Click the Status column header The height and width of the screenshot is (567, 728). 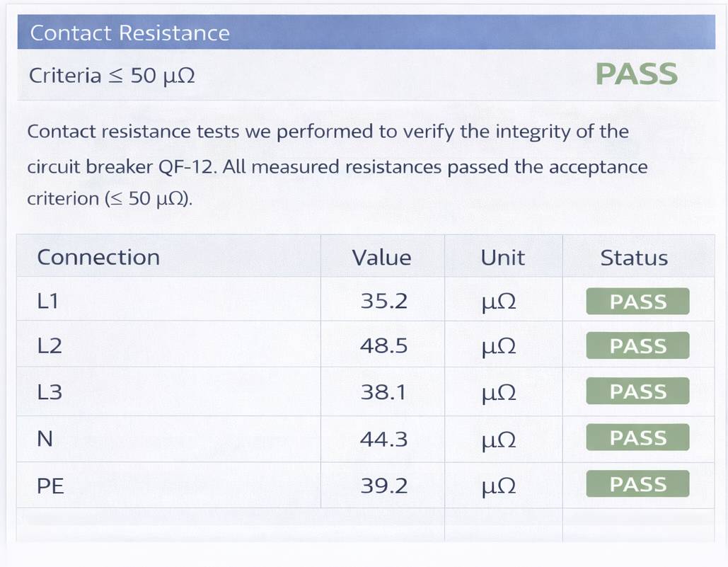[634, 258]
